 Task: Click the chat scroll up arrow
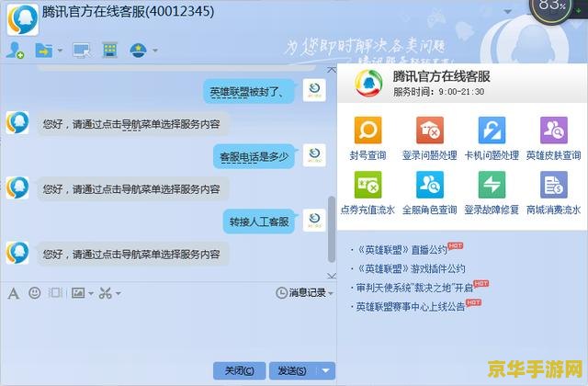[x=332, y=70]
